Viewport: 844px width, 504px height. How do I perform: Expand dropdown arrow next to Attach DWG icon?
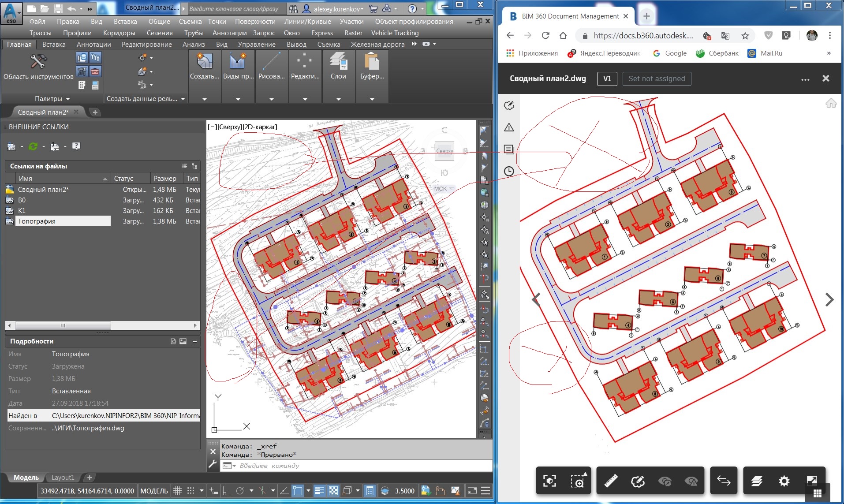21,146
